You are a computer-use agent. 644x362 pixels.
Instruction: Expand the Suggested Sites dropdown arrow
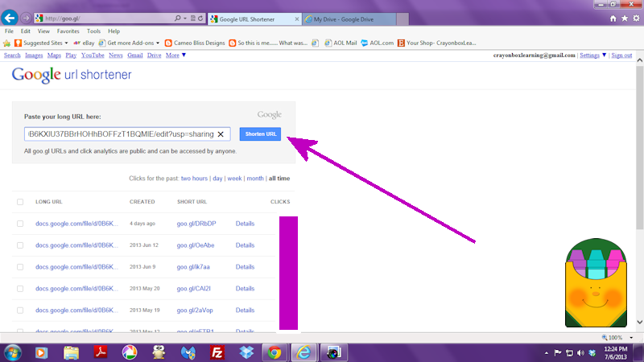pos(66,43)
